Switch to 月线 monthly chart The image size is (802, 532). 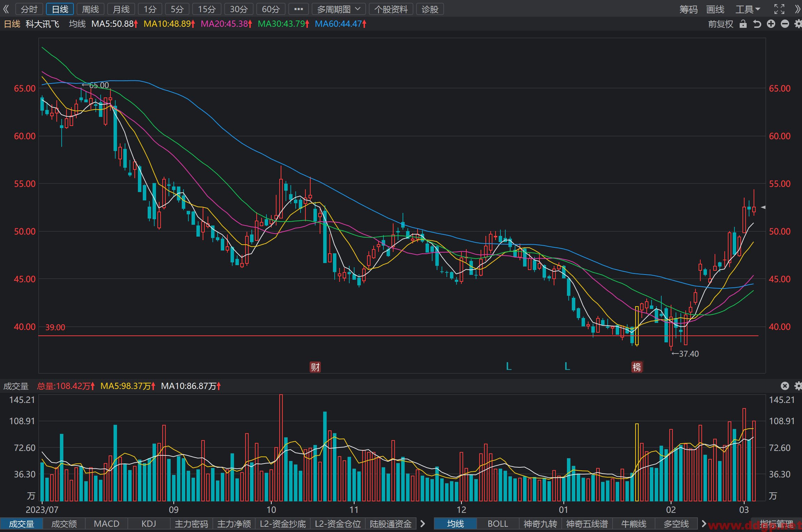pyautogui.click(x=121, y=9)
